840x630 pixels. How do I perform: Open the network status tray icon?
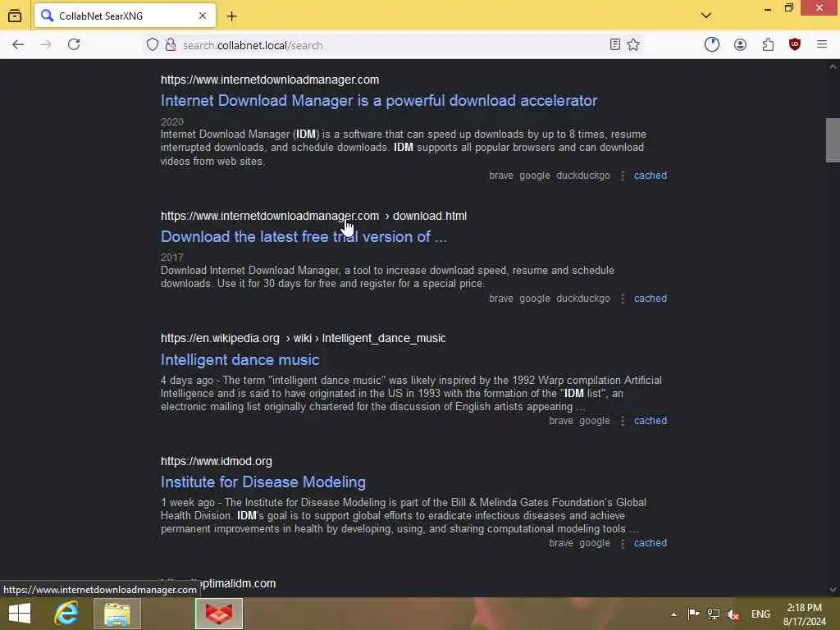tap(713, 614)
